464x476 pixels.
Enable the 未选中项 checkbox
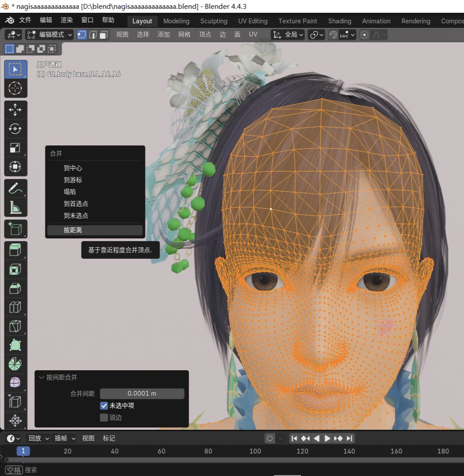pos(104,405)
